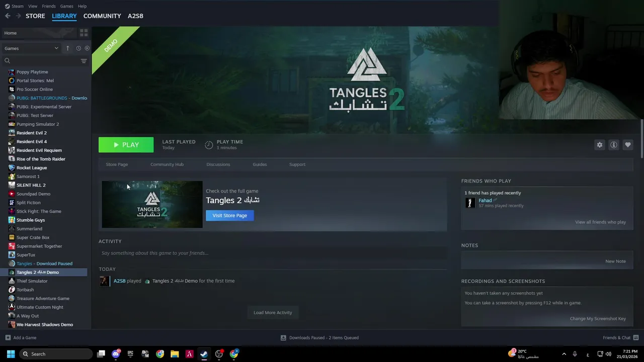This screenshot has width=644, height=362.
Task: Open the Community Hub link
Action: coord(167,164)
